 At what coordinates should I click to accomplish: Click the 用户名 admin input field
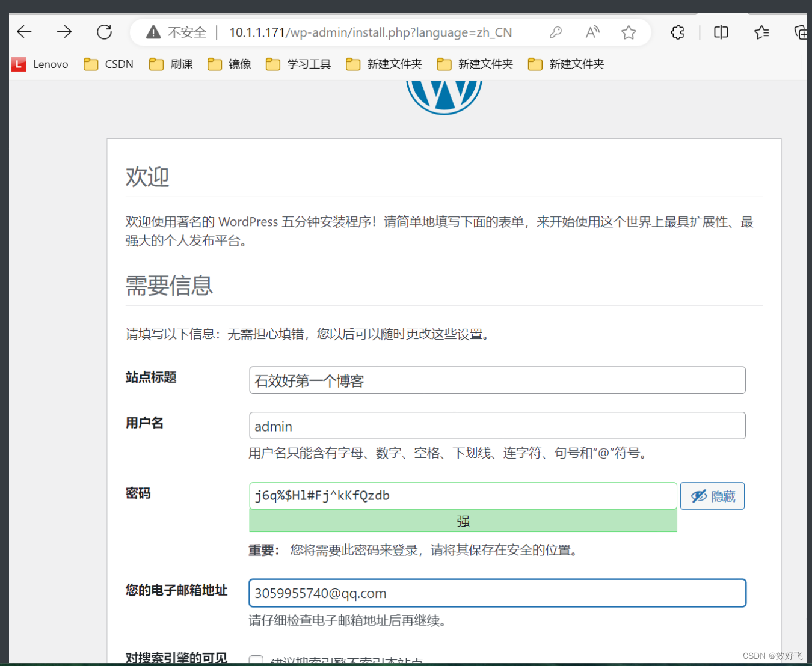pos(497,426)
